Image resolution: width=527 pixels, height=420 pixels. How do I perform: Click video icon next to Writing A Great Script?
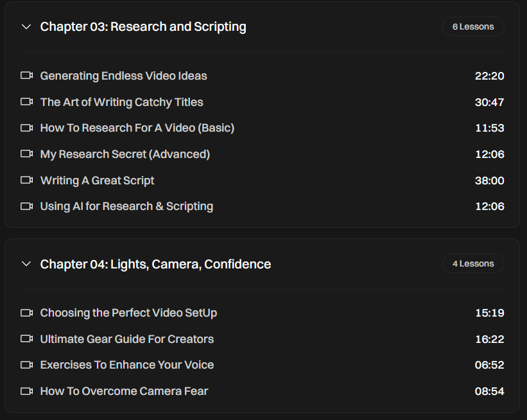(26, 180)
